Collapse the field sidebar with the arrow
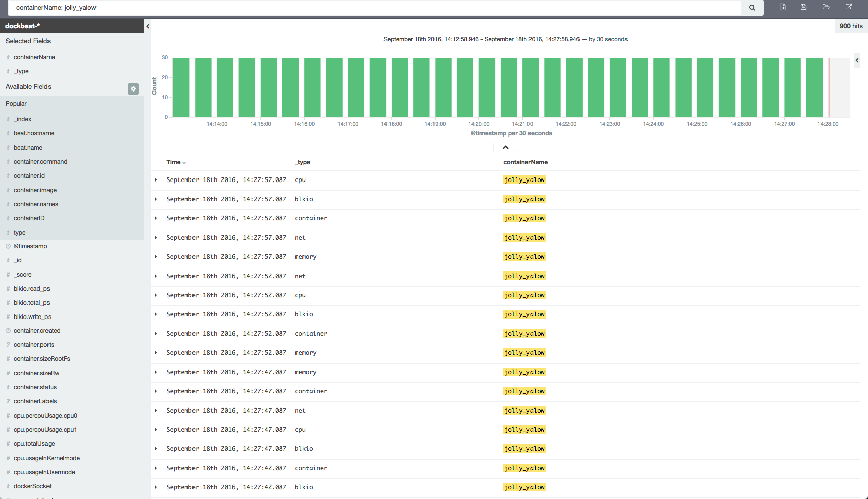 (148, 26)
